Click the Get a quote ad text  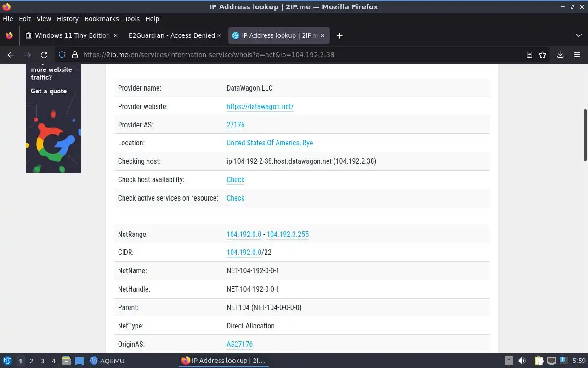coord(49,91)
